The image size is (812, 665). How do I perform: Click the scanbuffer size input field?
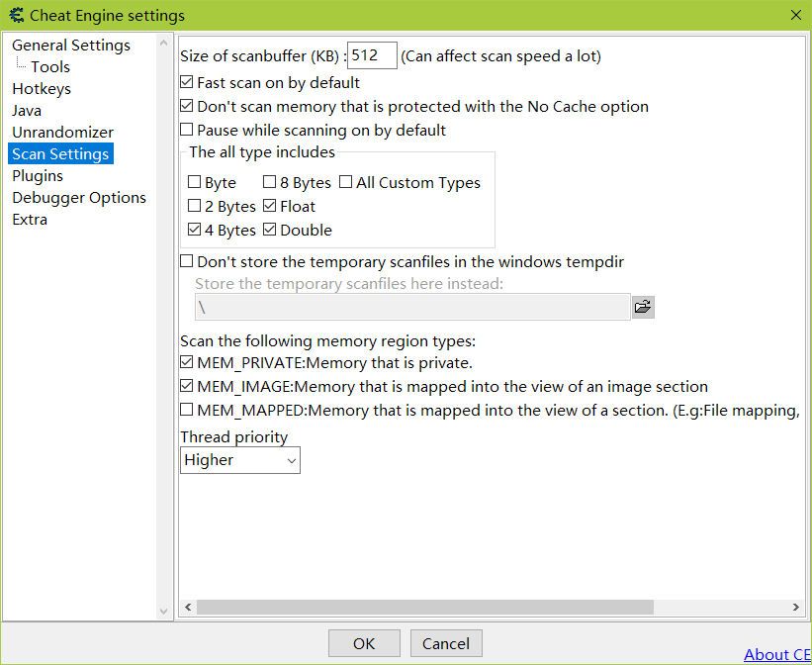coord(372,55)
